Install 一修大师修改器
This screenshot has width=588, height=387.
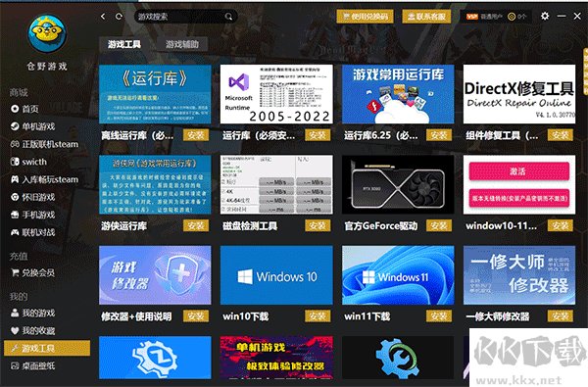[561, 316]
